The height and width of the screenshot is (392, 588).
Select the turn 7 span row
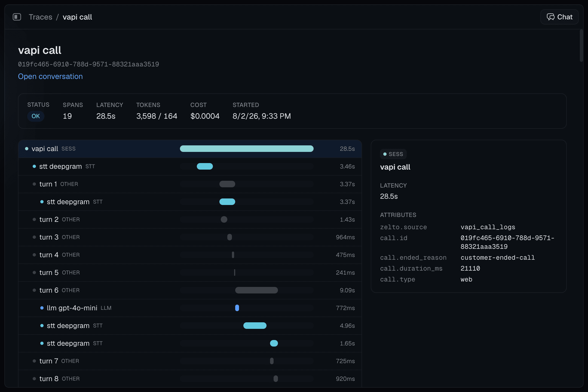(x=190, y=361)
